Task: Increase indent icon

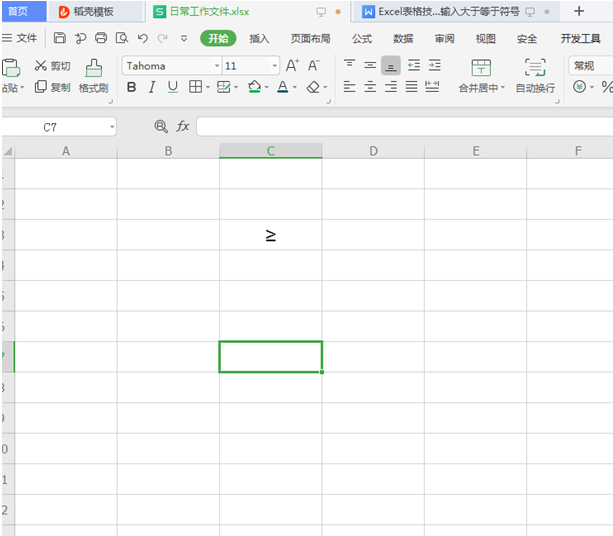Action: [434, 65]
